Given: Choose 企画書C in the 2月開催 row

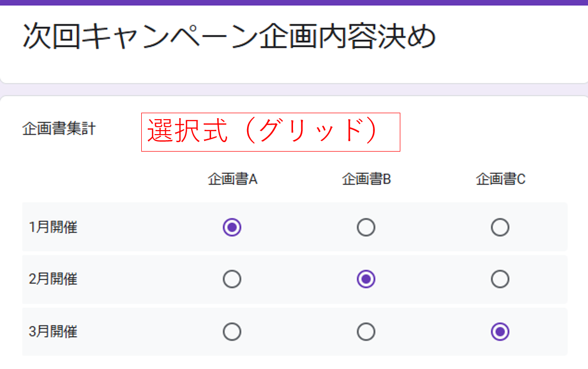Looking at the screenshot, I should [500, 279].
